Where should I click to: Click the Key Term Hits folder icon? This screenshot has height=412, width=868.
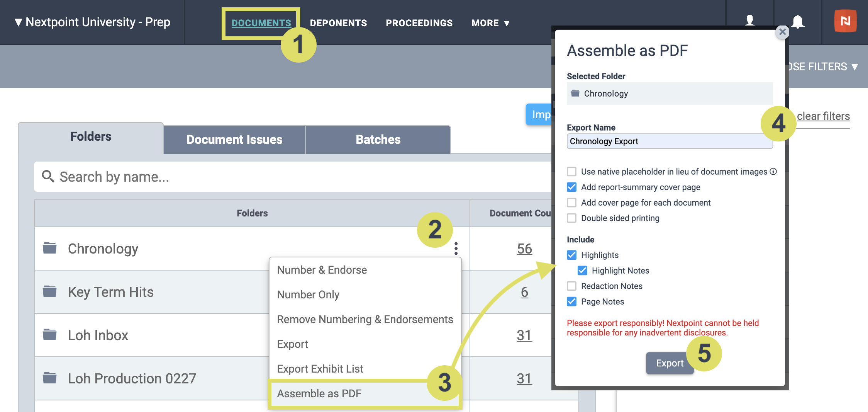50,291
